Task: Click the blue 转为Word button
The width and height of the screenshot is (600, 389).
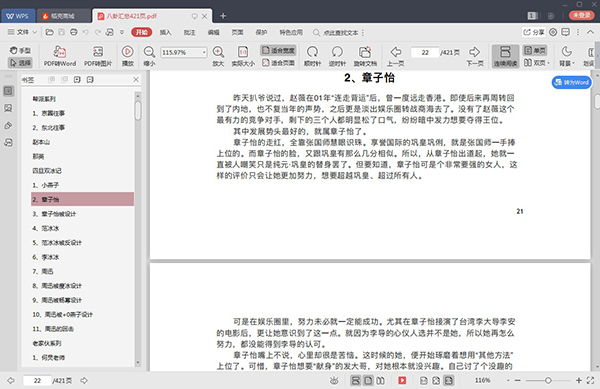Action: click(x=572, y=82)
